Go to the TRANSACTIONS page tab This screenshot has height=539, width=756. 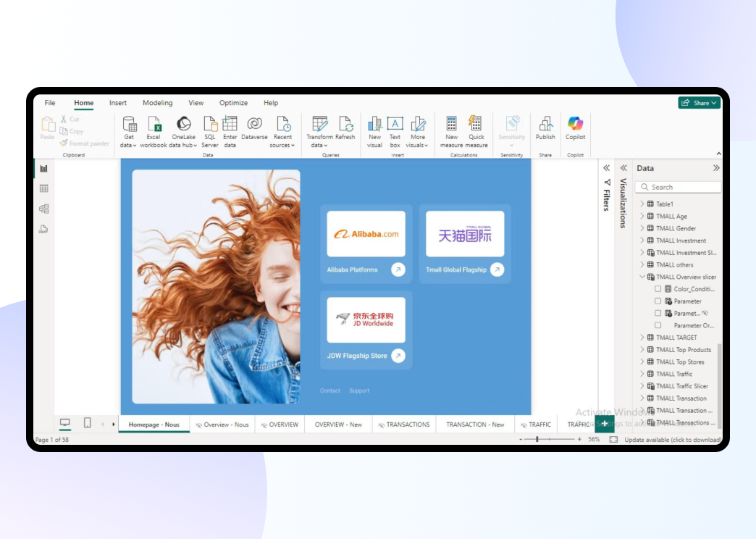tap(404, 425)
